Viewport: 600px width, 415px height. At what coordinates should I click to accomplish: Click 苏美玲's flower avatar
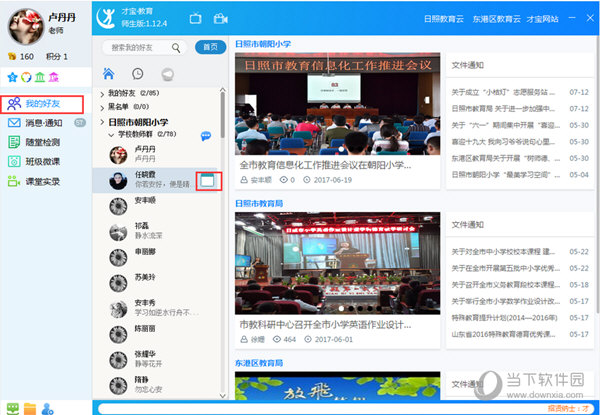pos(118,283)
